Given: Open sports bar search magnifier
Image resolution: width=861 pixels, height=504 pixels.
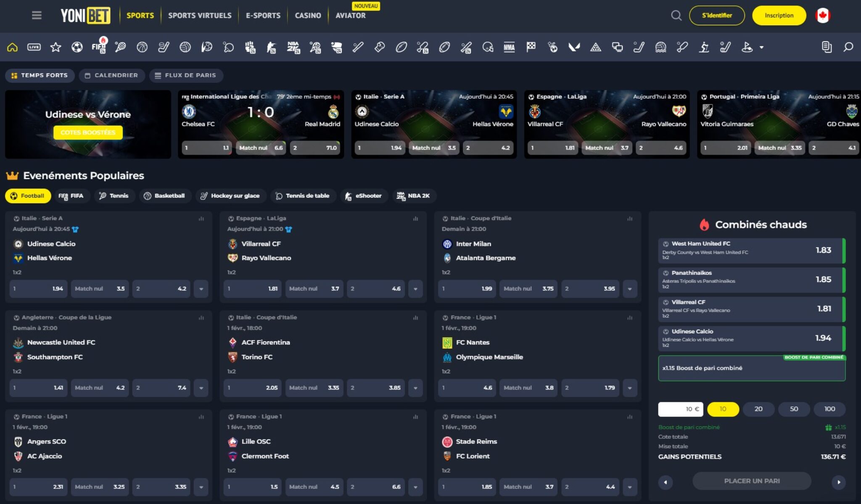Looking at the screenshot, I should 848,47.
